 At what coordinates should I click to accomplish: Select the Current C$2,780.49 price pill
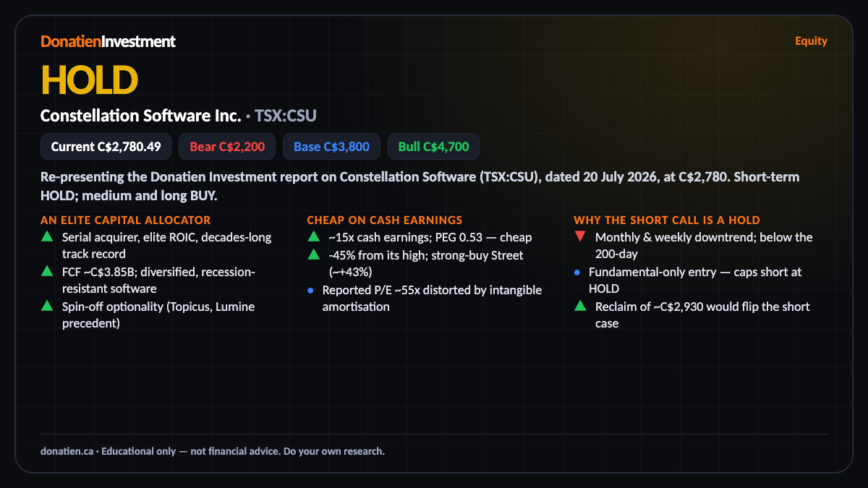106,147
